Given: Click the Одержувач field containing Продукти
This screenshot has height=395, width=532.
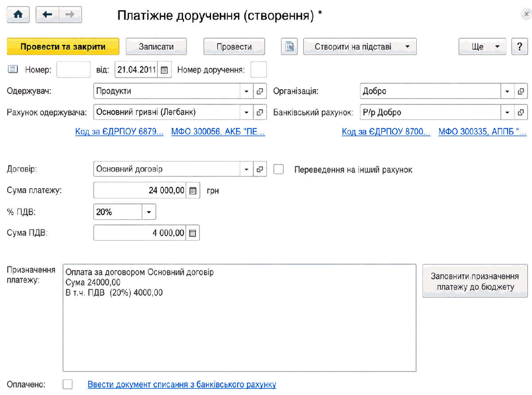Looking at the screenshot, I should [x=167, y=91].
